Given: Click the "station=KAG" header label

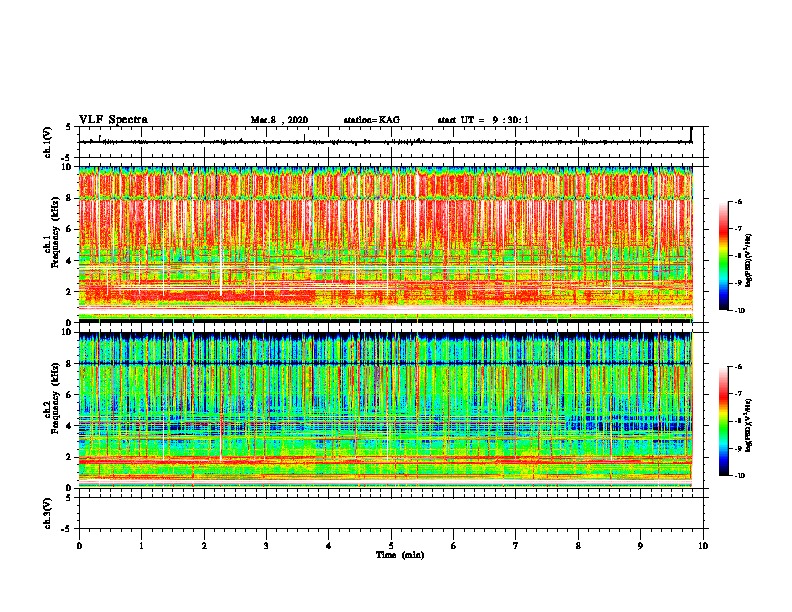Looking at the screenshot, I should coord(372,120).
